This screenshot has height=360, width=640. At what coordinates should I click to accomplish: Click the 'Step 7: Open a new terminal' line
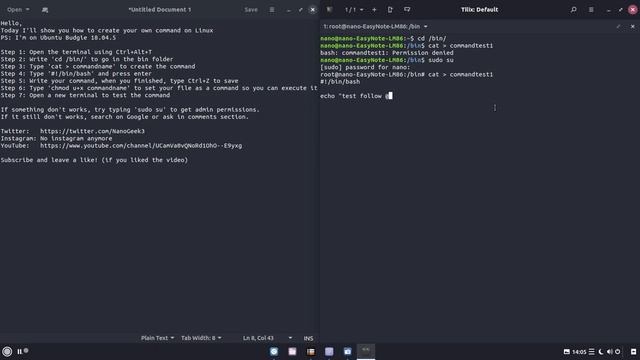85,95
